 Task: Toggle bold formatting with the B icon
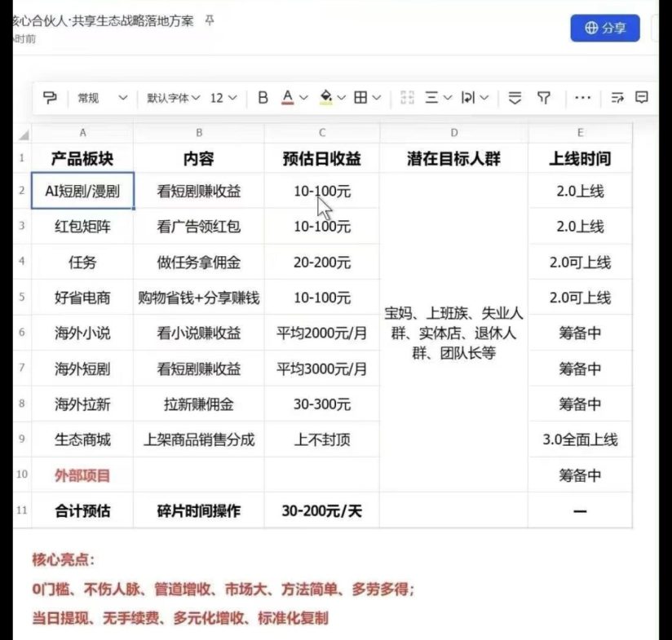pos(263,98)
